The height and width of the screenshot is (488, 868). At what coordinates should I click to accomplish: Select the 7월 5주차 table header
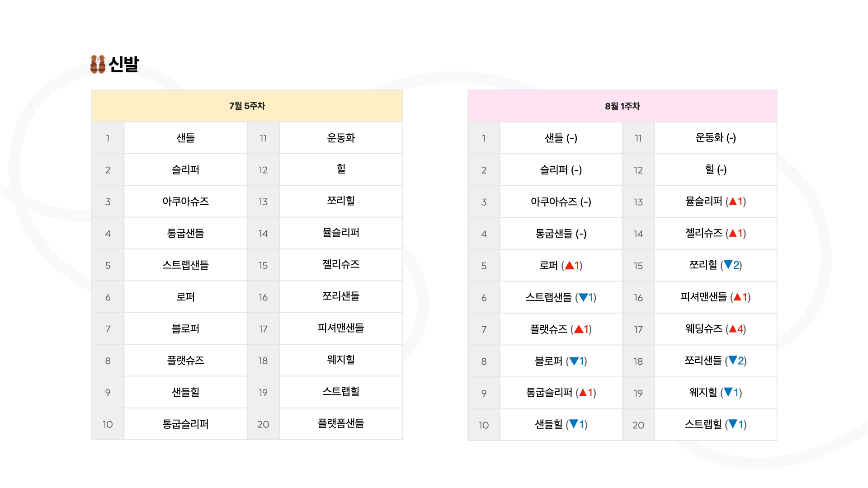pyautogui.click(x=247, y=106)
